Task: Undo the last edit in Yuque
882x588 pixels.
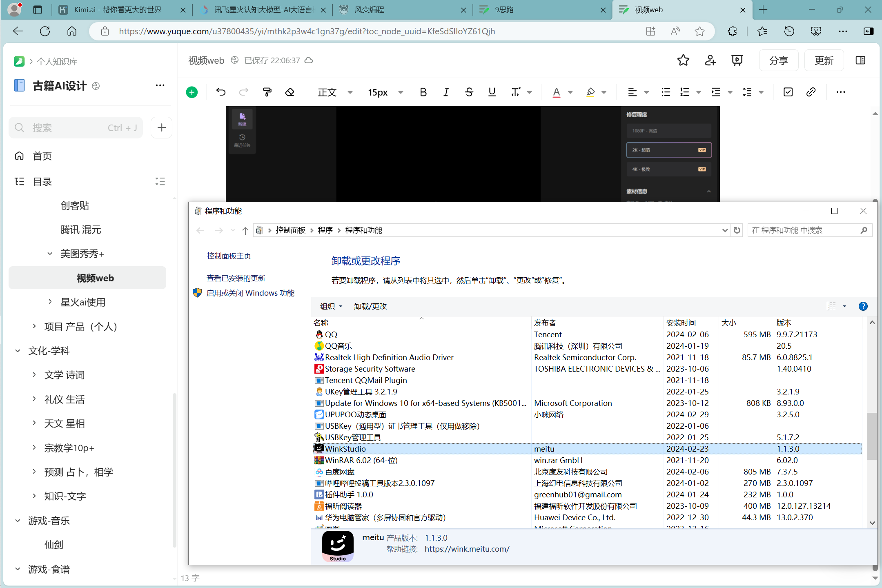Action: 220,92
